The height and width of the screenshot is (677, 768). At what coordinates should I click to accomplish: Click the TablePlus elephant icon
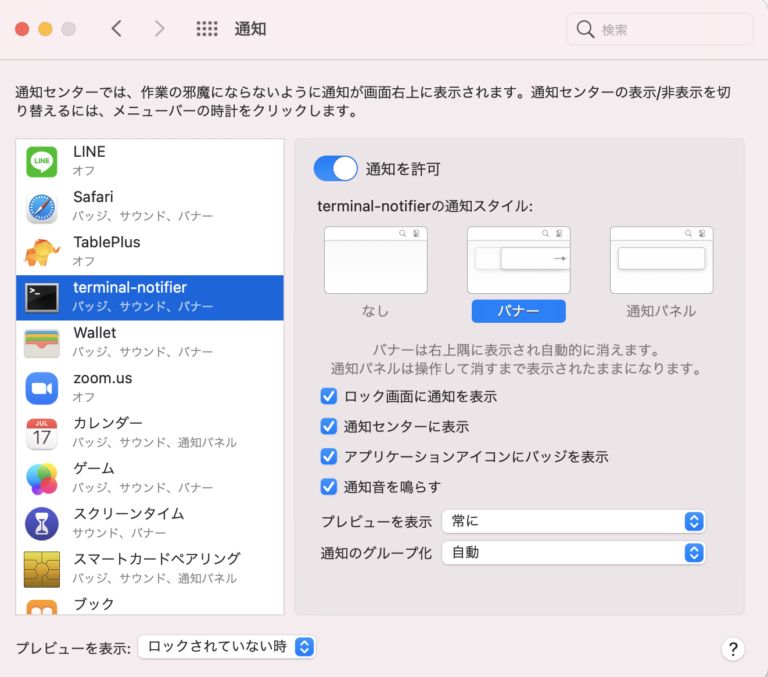click(x=42, y=252)
